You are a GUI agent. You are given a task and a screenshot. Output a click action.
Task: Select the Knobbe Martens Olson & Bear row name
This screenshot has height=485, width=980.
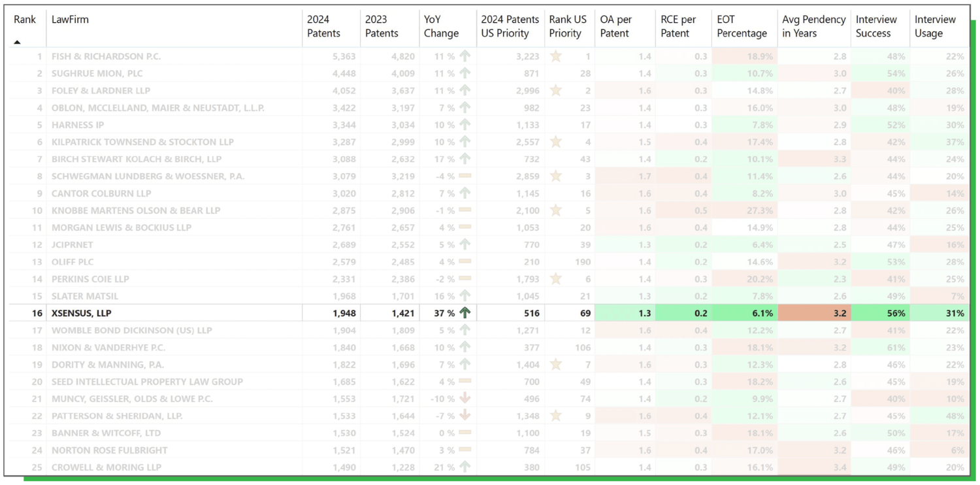tap(136, 210)
